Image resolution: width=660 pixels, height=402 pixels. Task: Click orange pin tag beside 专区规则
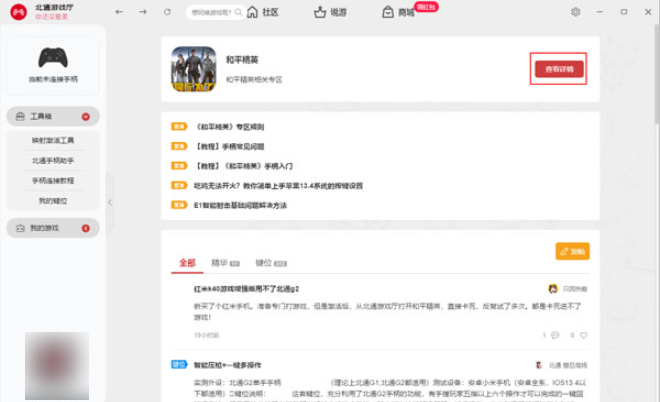click(x=179, y=126)
